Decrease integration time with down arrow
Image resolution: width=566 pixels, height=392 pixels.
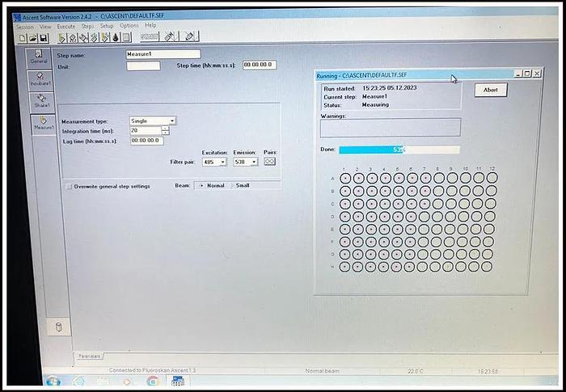[165, 133]
